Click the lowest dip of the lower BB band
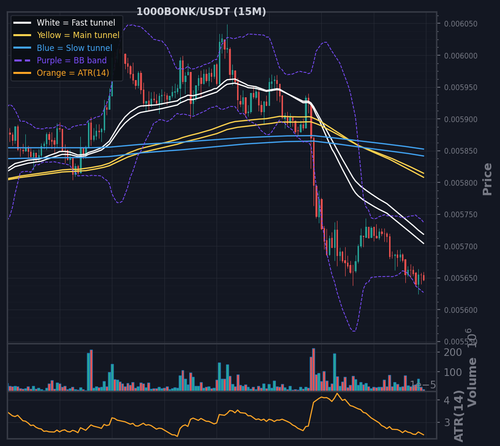The height and width of the screenshot is (446, 500). [354, 331]
